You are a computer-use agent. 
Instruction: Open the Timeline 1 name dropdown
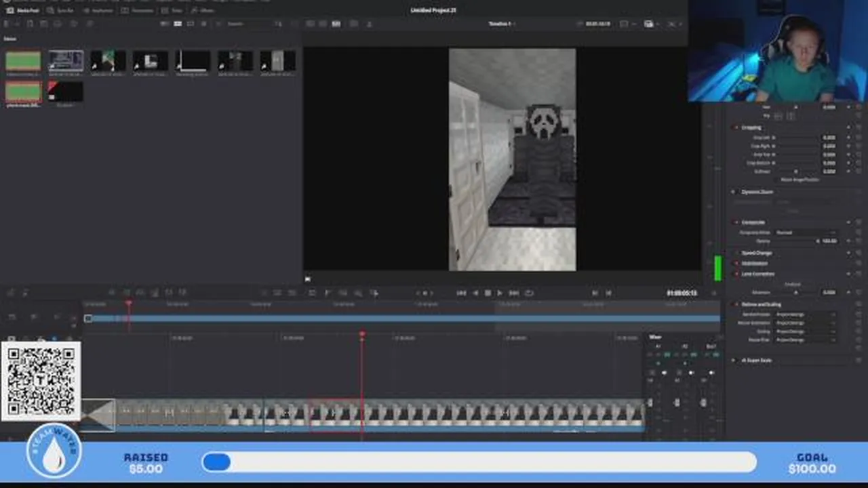coord(502,24)
